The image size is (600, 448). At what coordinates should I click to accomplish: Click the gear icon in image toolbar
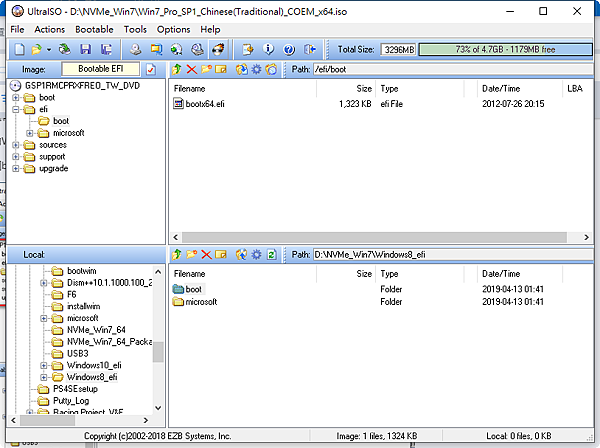point(256,69)
